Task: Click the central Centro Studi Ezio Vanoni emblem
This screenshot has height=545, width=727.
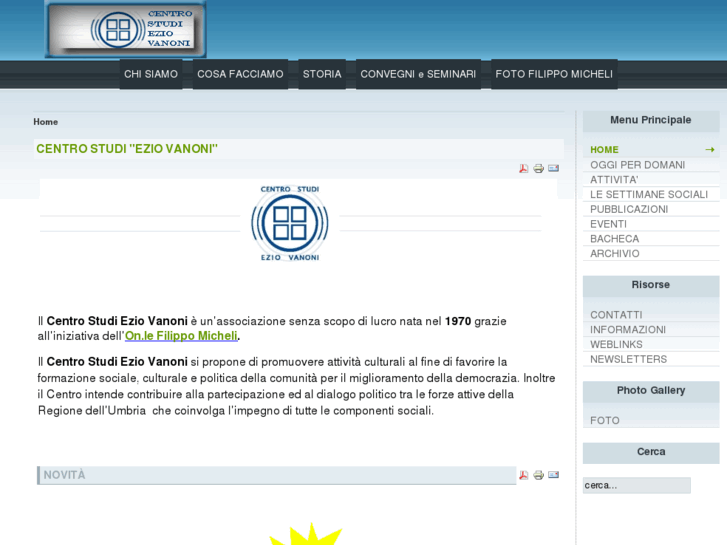Action: (290, 223)
